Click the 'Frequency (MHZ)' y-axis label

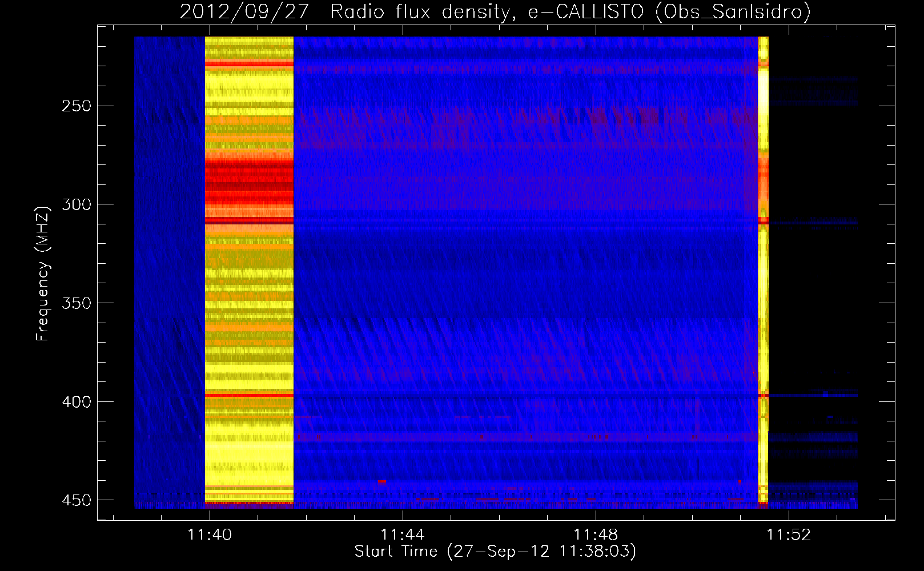(x=43, y=274)
